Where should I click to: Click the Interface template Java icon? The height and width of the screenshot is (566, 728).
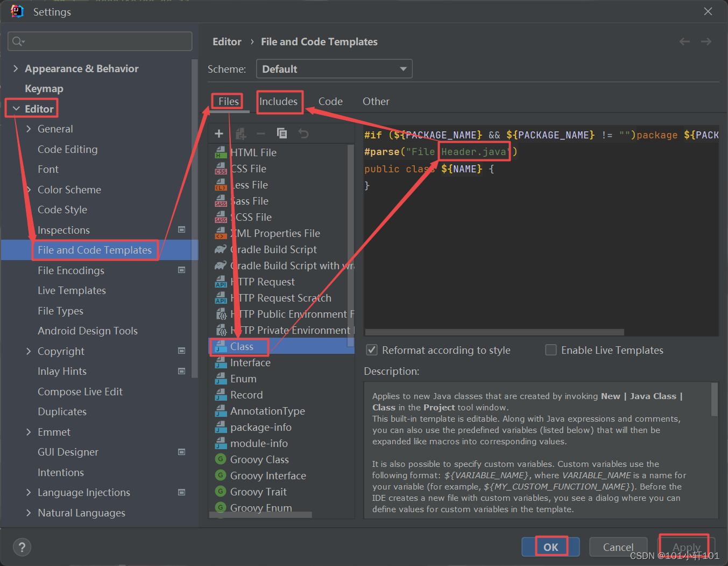221,362
